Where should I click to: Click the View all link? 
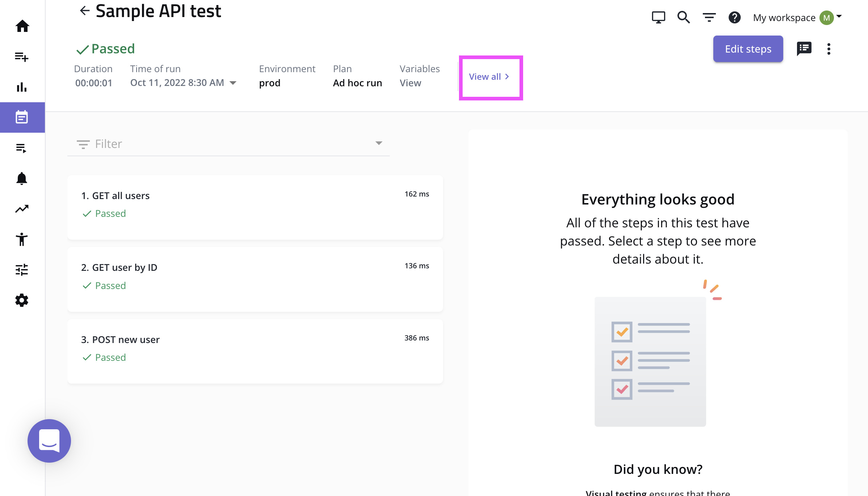pyautogui.click(x=489, y=77)
